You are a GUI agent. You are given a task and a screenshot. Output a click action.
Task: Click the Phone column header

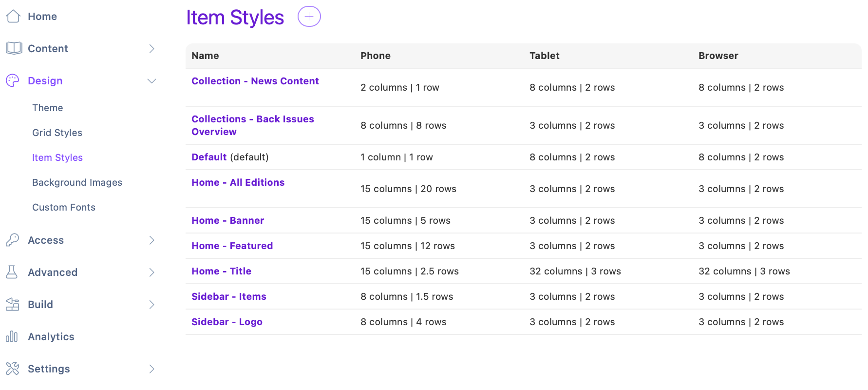(x=376, y=56)
